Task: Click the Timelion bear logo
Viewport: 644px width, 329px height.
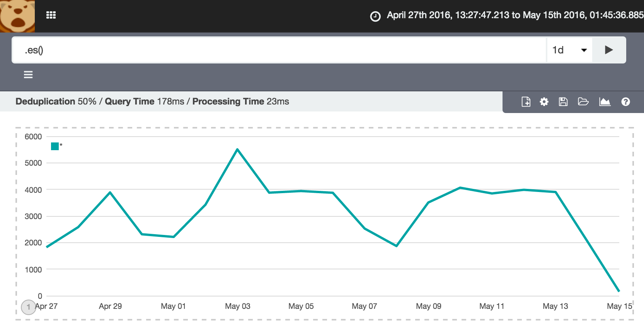Action: (x=17, y=16)
